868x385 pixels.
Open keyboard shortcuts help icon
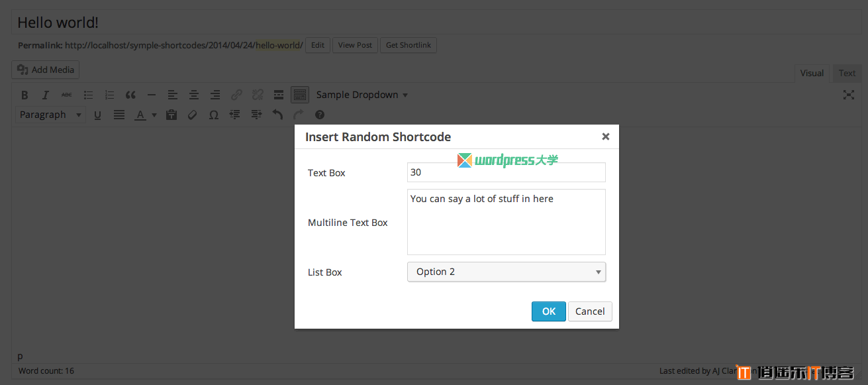(320, 115)
